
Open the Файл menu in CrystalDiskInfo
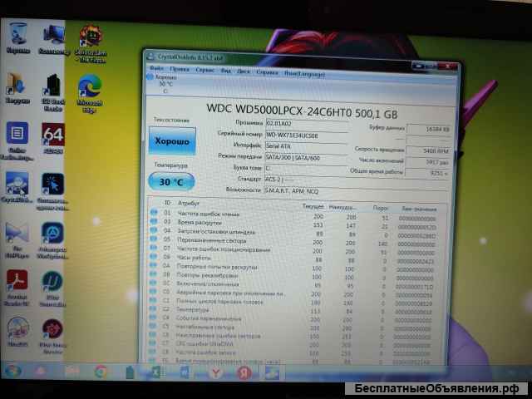tap(156, 71)
